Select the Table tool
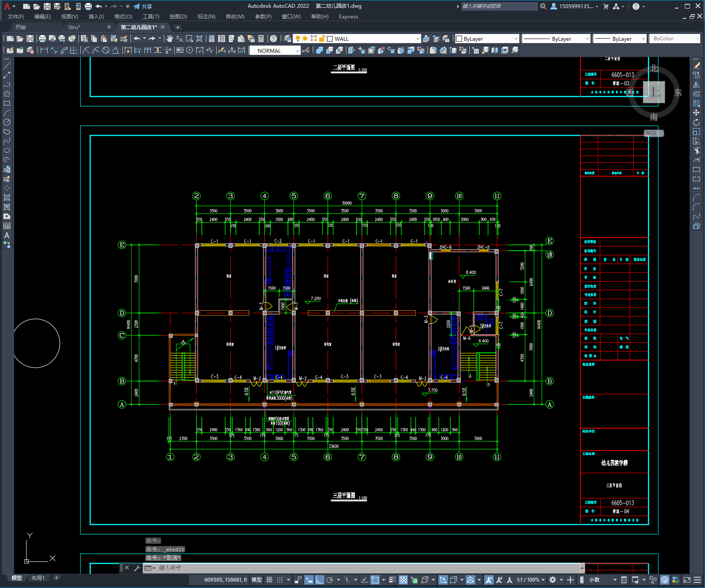This screenshot has width=705, height=588. [7, 226]
